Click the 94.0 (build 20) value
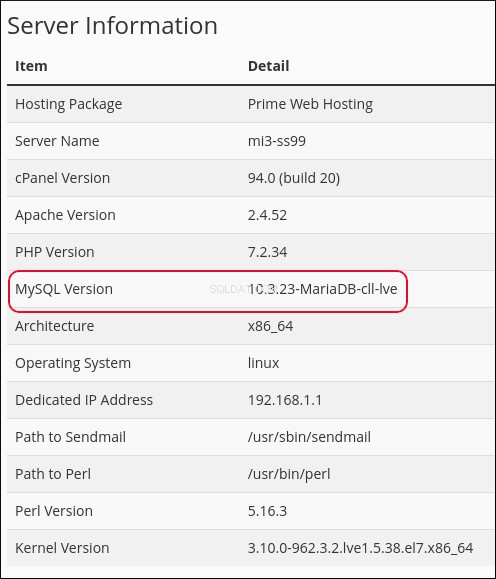Image resolution: width=496 pixels, height=579 pixels. pos(294,178)
